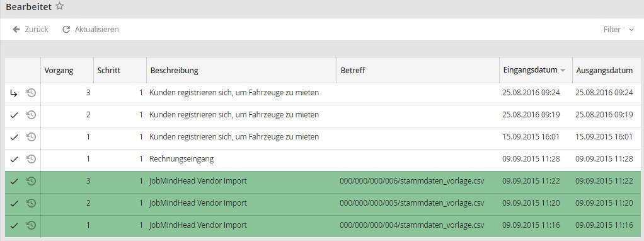This screenshot has width=644, height=241.
Task: Open history icon in 25.08.2016 09:24 row
Action: tap(32, 93)
